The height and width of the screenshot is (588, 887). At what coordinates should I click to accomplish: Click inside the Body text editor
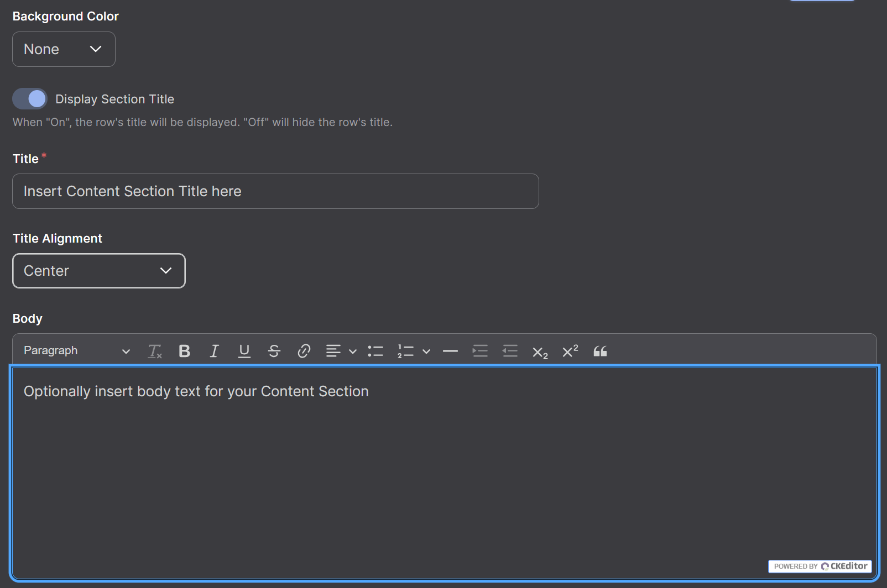click(x=444, y=473)
